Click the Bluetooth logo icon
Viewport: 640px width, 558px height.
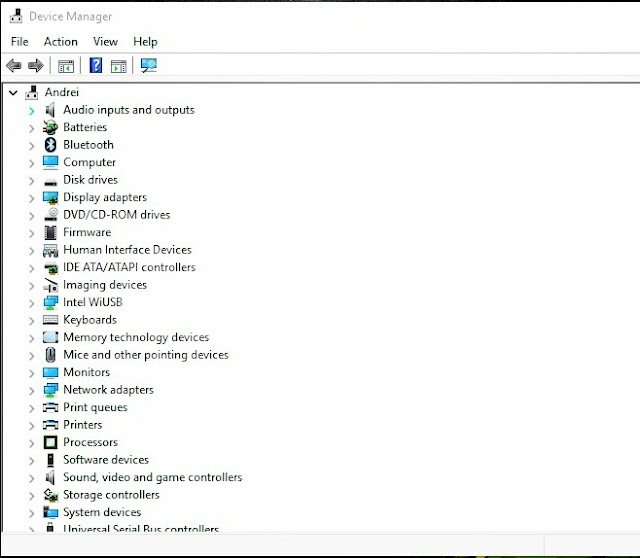[50, 145]
